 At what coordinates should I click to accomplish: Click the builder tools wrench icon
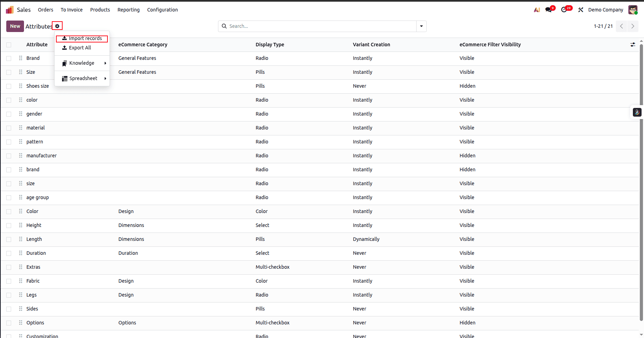tap(580, 9)
